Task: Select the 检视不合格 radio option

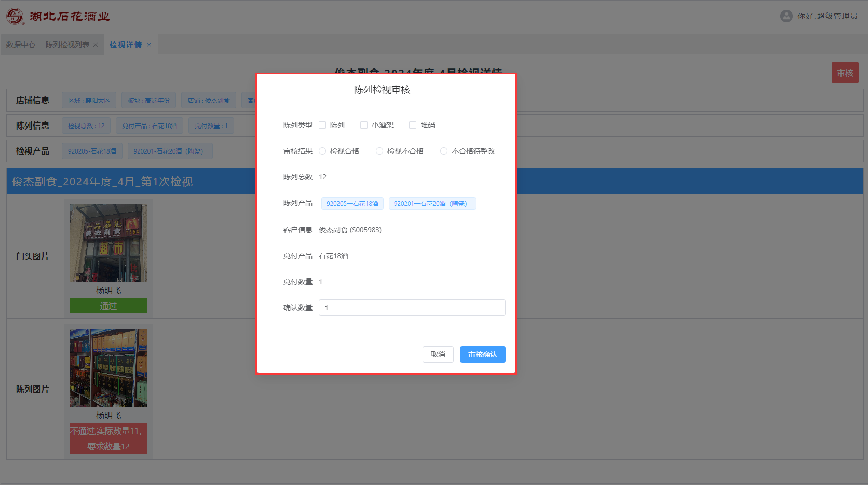Action: coord(379,151)
